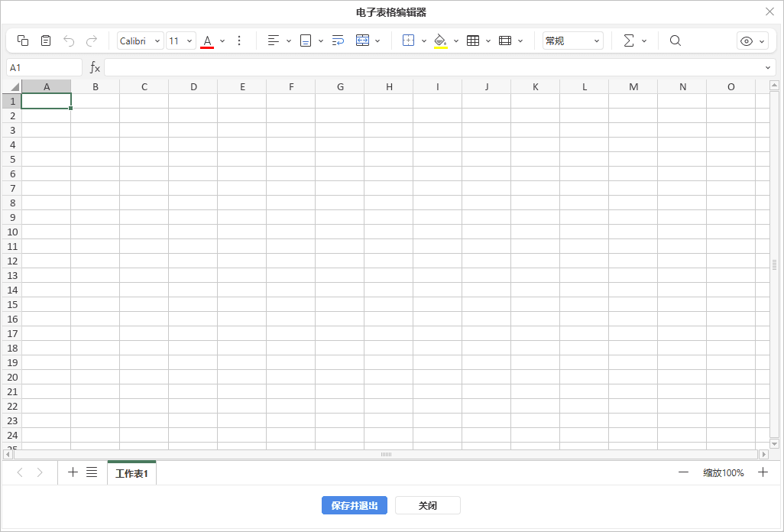
Task: Click the merge cells icon
Action: coord(362,41)
